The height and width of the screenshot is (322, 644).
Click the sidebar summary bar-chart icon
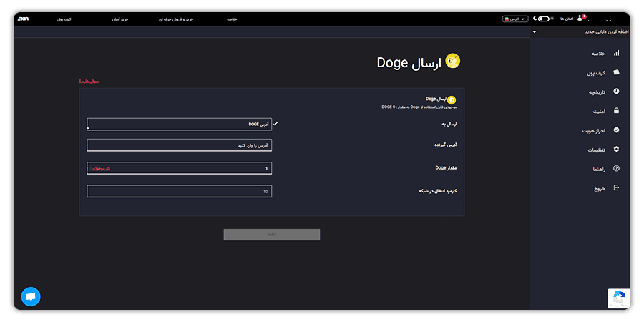tap(616, 53)
